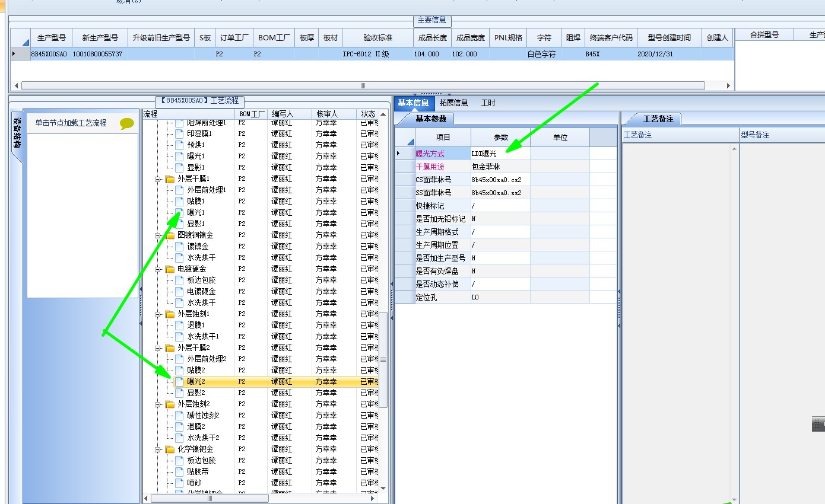Collapse the 外层蚀刻1 tree node
The width and height of the screenshot is (825, 504).
(x=158, y=314)
